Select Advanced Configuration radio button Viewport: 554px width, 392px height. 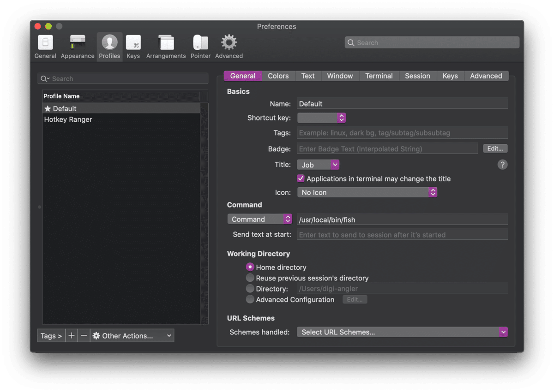tap(250, 299)
